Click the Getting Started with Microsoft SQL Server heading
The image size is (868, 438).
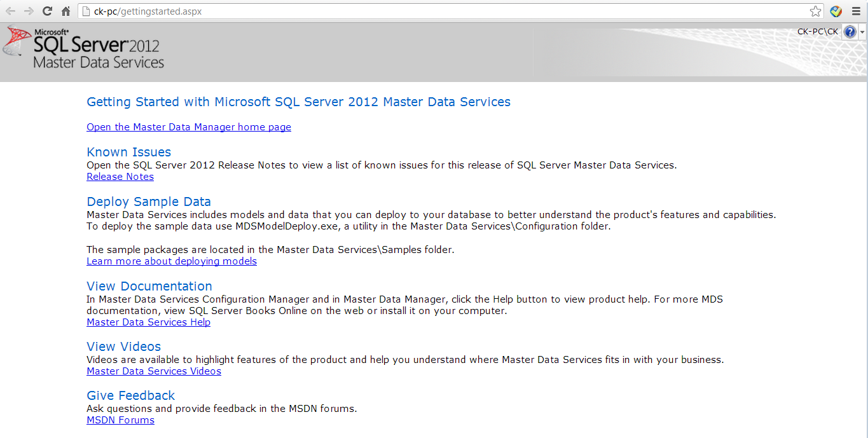coord(298,102)
